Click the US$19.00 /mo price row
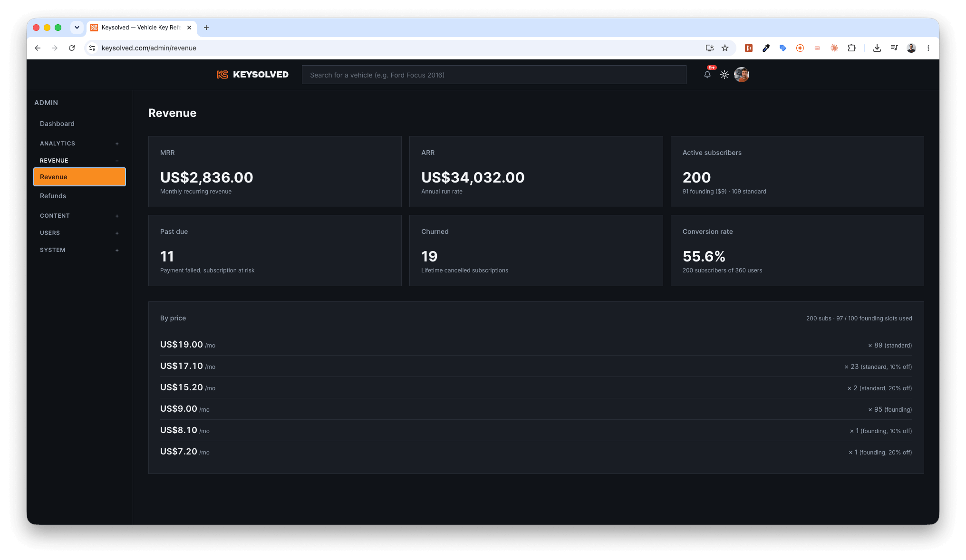The width and height of the screenshot is (966, 560). click(536, 345)
